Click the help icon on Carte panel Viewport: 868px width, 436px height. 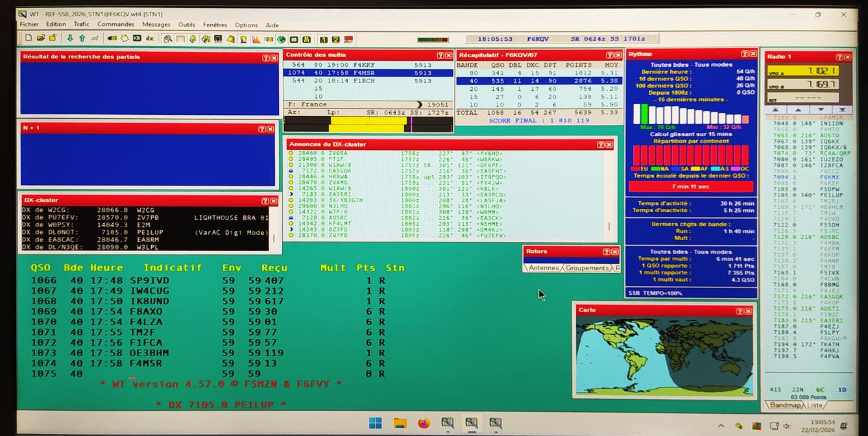pos(740,311)
